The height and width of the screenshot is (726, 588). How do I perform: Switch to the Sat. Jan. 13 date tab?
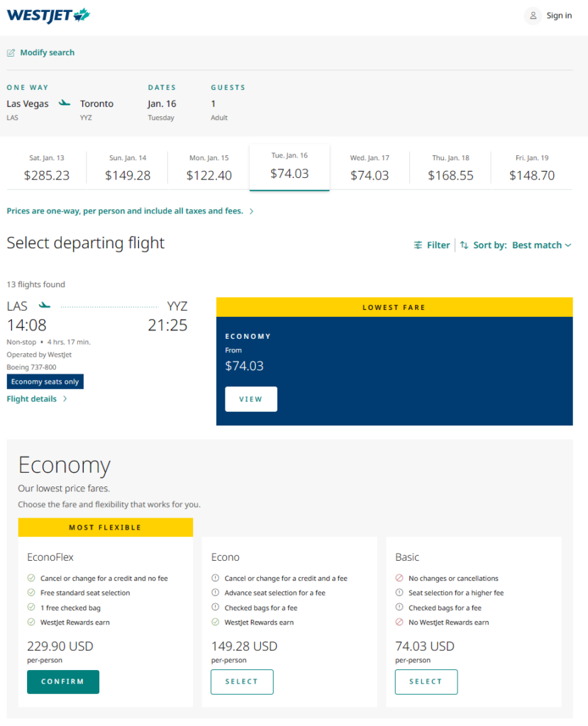pos(47,167)
